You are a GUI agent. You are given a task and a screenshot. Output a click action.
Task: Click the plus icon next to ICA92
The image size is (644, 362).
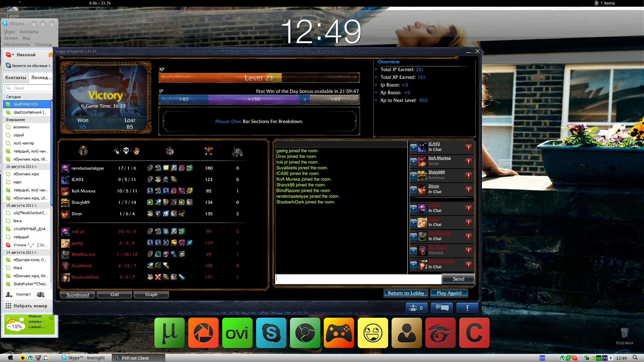coord(413,147)
